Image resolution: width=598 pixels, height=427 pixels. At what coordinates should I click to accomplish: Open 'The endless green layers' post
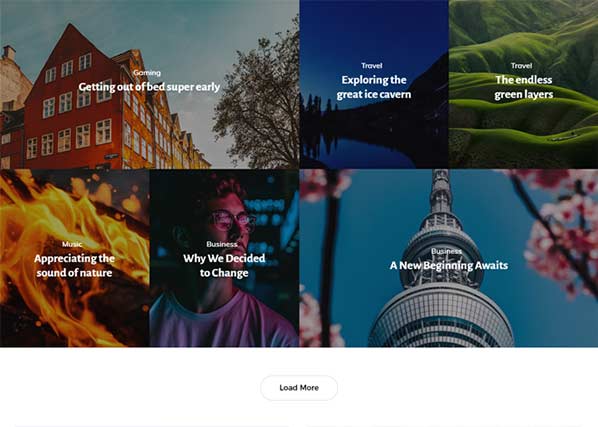[x=523, y=87]
